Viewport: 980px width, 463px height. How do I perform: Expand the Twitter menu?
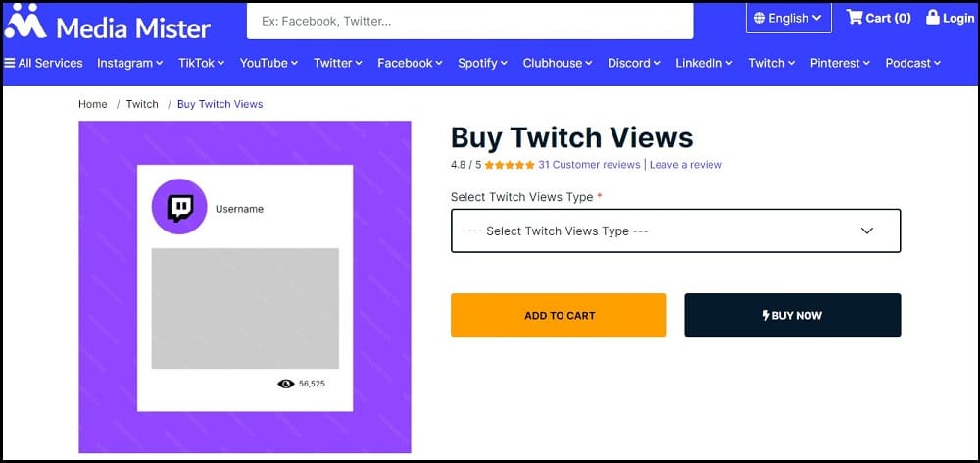click(x=338, y=63)
